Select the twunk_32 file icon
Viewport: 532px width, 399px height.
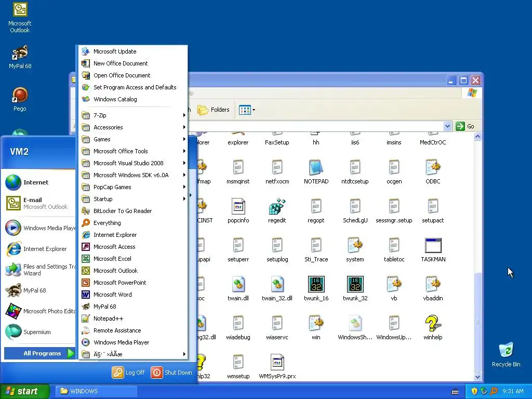(355, 289)
